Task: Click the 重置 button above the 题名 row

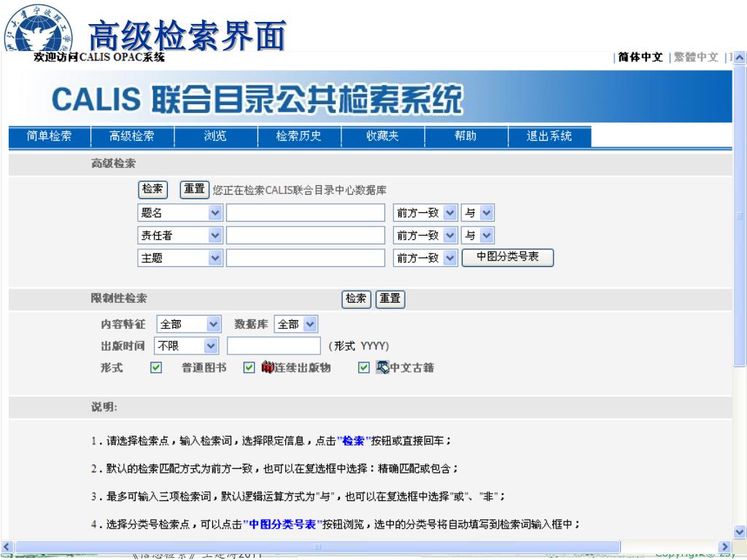Action: coord(194,189)
